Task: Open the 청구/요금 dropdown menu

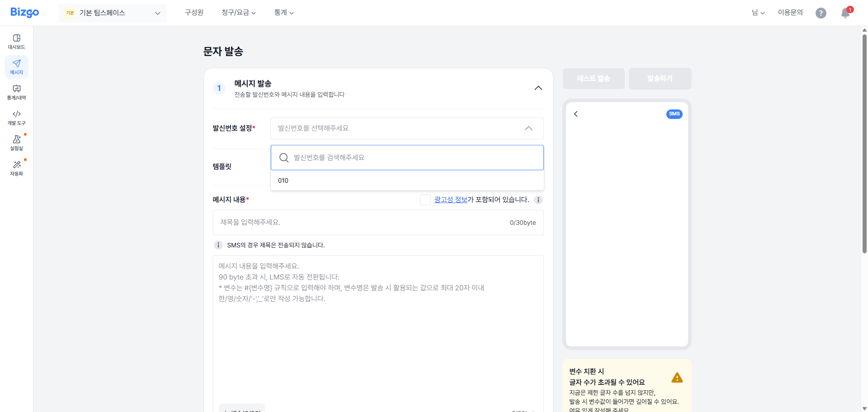Action: 238,13
